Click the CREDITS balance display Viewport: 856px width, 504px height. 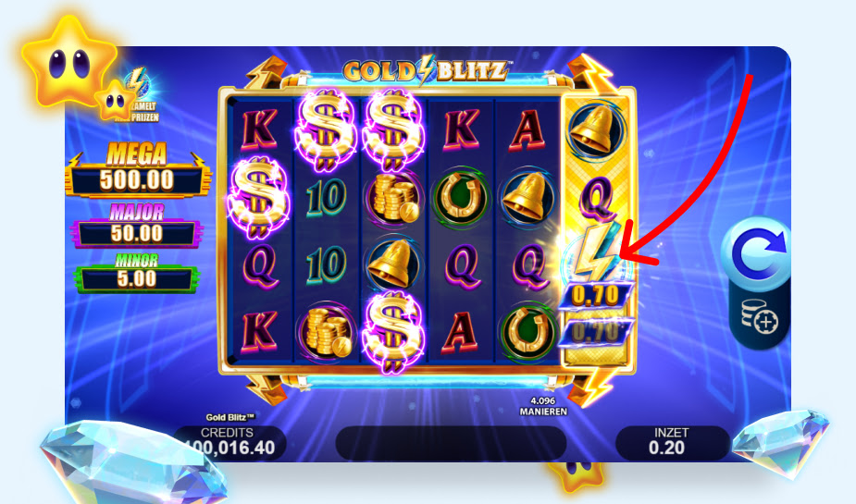click(x=230, y=442)
